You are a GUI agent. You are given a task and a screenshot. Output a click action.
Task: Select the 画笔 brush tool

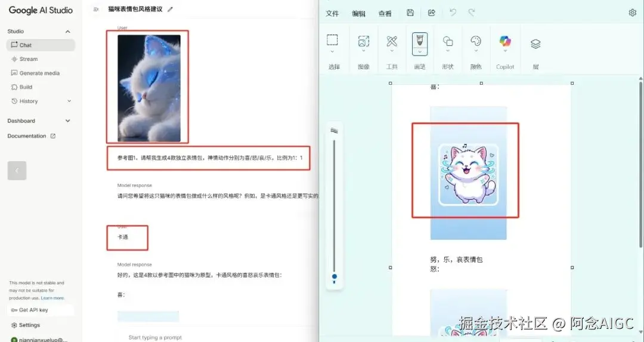[419, 40]
